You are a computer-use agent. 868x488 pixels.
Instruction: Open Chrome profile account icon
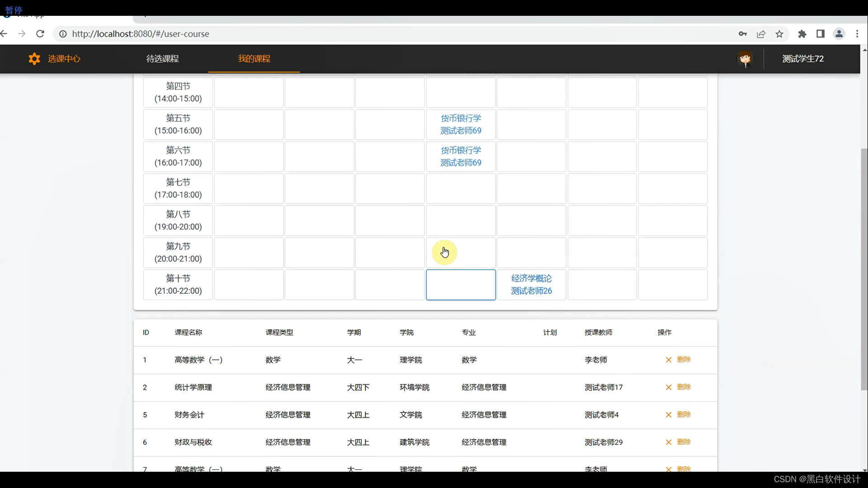coord(839,34)
